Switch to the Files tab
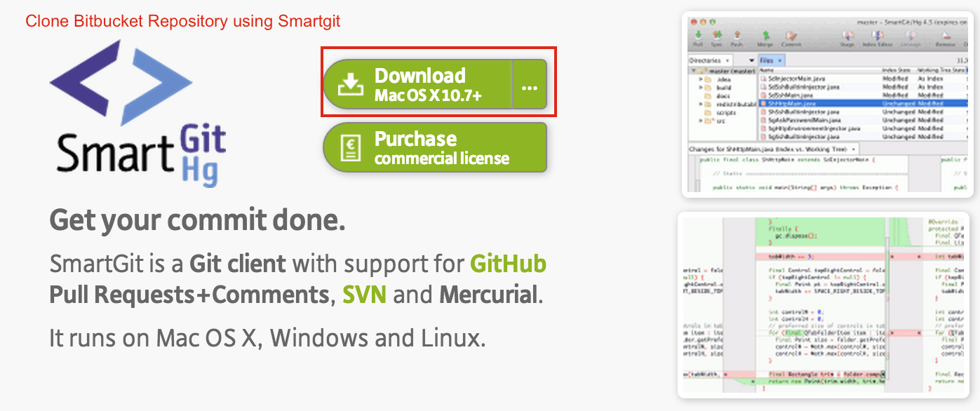 [x=766, y=60]
